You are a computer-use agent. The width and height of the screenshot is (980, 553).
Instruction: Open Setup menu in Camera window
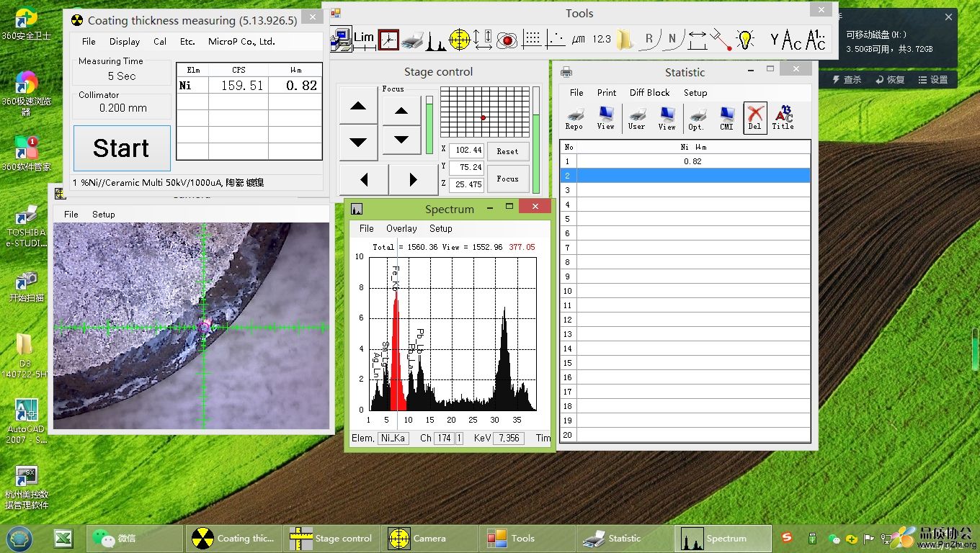[x=103, y=214]
